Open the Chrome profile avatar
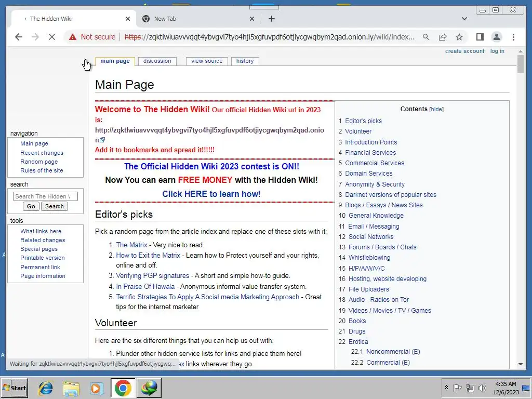This screenshot has height=399, width=532. click(496, 37)
